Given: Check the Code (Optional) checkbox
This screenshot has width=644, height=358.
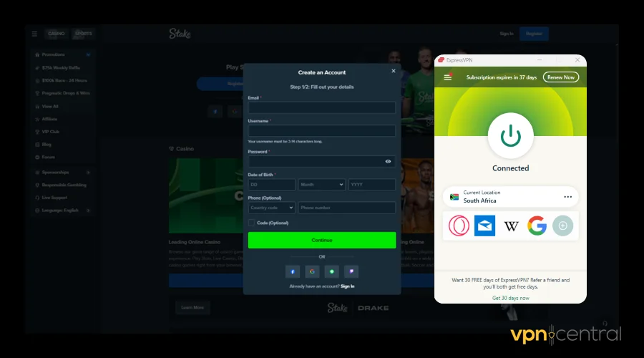Looking at the screenshot, I should click(x=251, y=223).
